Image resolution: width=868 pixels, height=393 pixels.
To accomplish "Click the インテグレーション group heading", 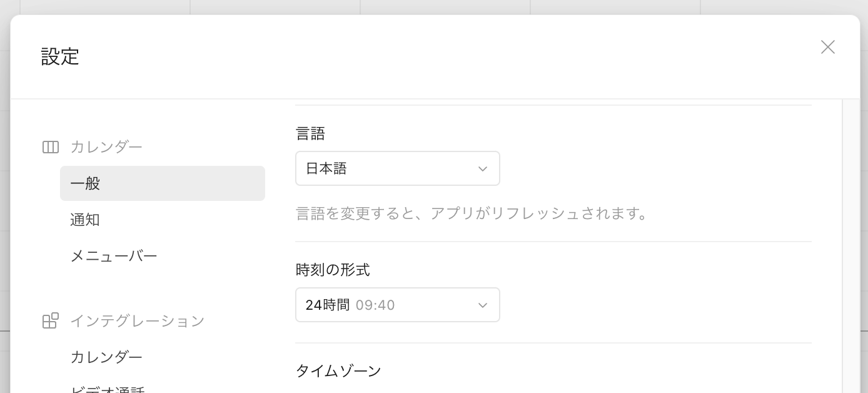I will (x=137, y=321).
